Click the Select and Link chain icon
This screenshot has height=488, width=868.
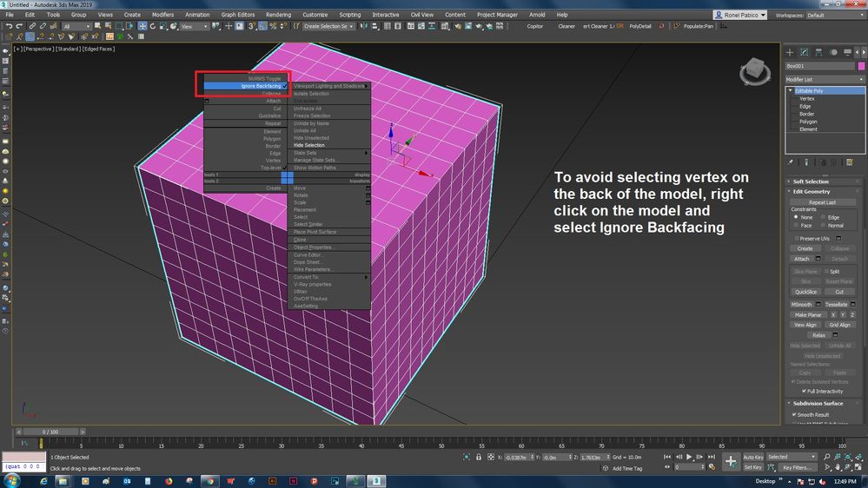(32, 26)
